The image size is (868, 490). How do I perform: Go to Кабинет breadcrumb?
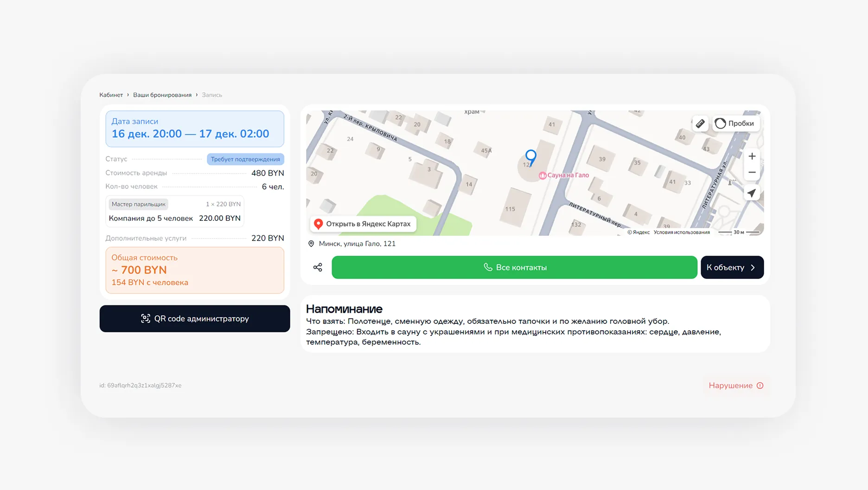(x=111, y=95)
